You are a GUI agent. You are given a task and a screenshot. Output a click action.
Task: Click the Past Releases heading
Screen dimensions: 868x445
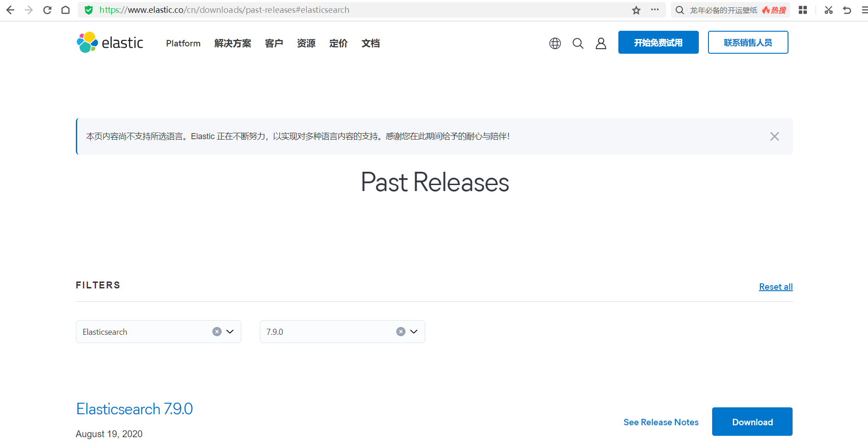(435, 182)
